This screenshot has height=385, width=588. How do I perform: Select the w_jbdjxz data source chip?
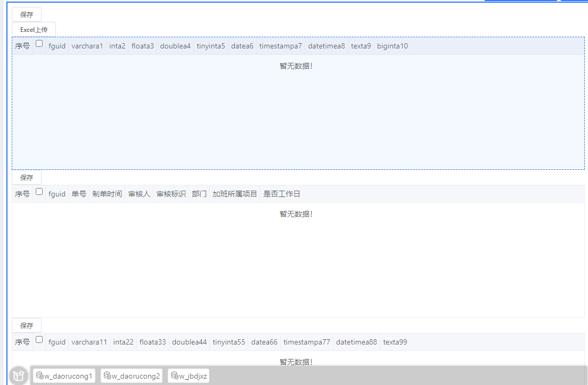(x=189, y=376)
